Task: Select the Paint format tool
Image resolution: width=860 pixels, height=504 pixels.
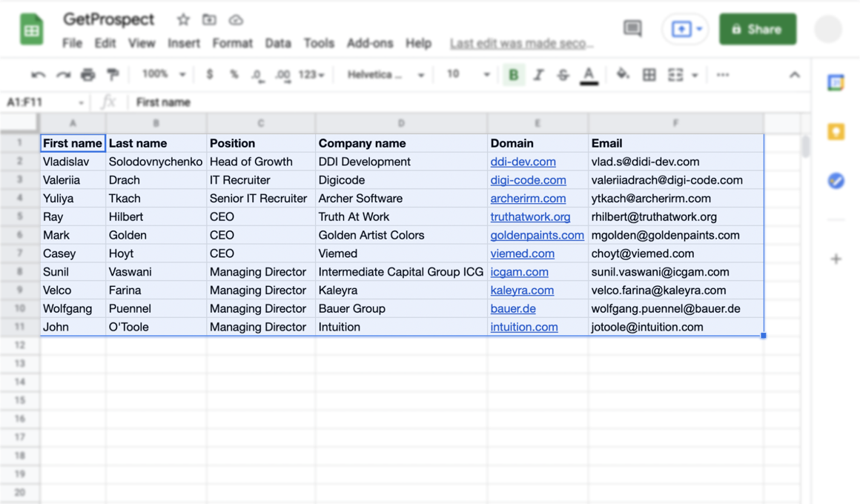Action: 113,75
